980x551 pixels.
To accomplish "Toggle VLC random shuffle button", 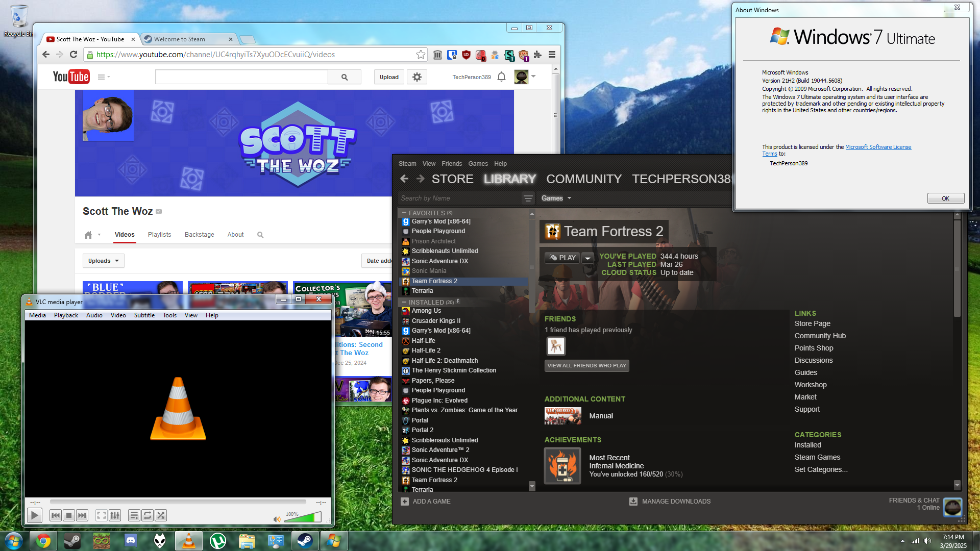I will [x=161, y=515].
